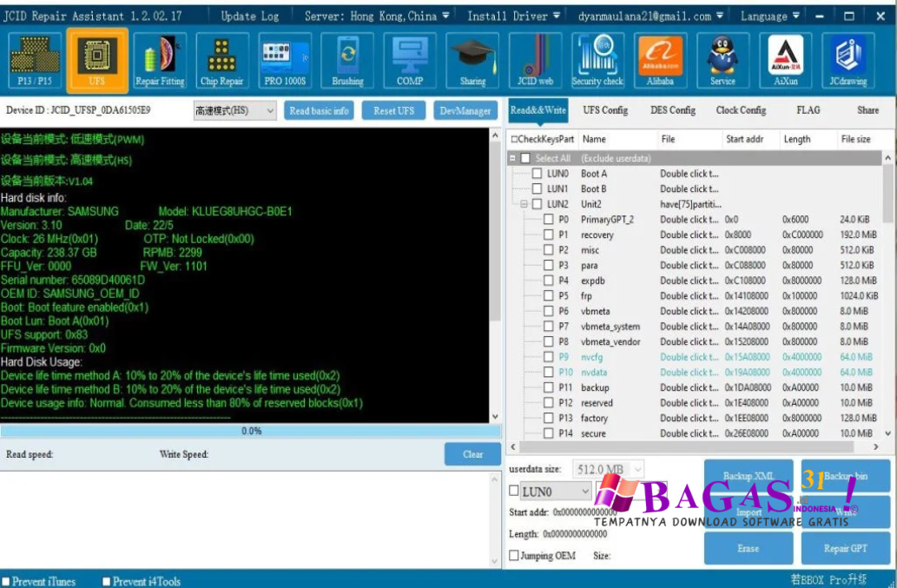This screenshot has height=588, width=897.
Task: Switch to the FLAG tab
Action: pyautogui.click(x=808, y=109)
